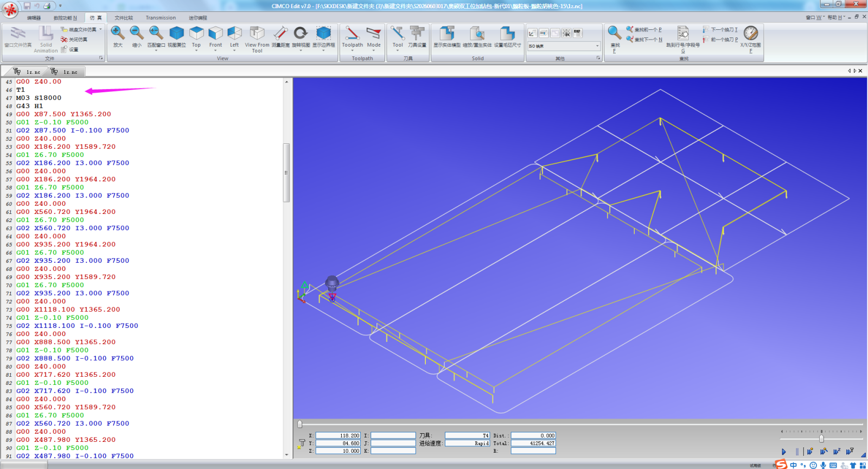Click the Sogou input method tray icon
Viewport: 868px width, 469px height.
(x=781, y=464)
